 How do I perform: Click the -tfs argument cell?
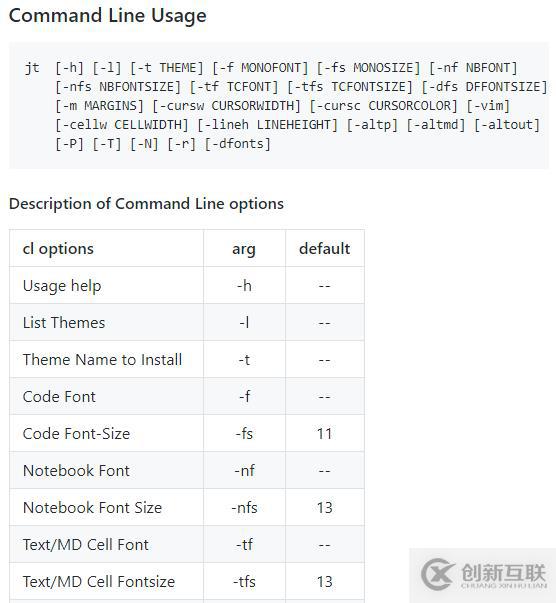pyautogui.click(x=244, y=581)
